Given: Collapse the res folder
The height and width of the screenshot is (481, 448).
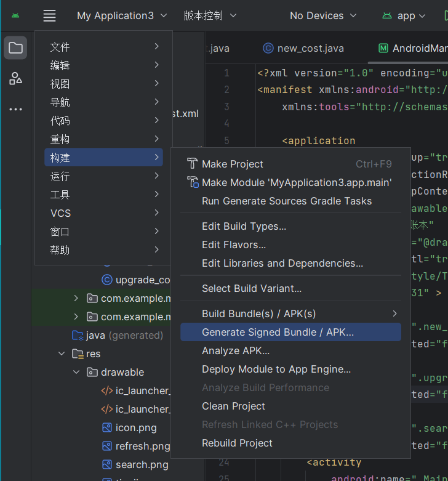Looking at the screenshot, I should point(62,354).
